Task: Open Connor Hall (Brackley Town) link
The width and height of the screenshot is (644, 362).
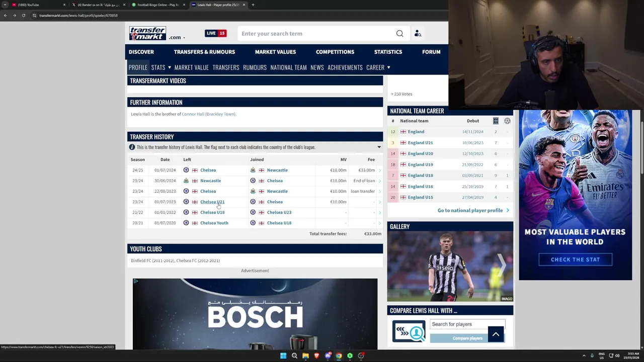Action: click(x=209, y=114)
